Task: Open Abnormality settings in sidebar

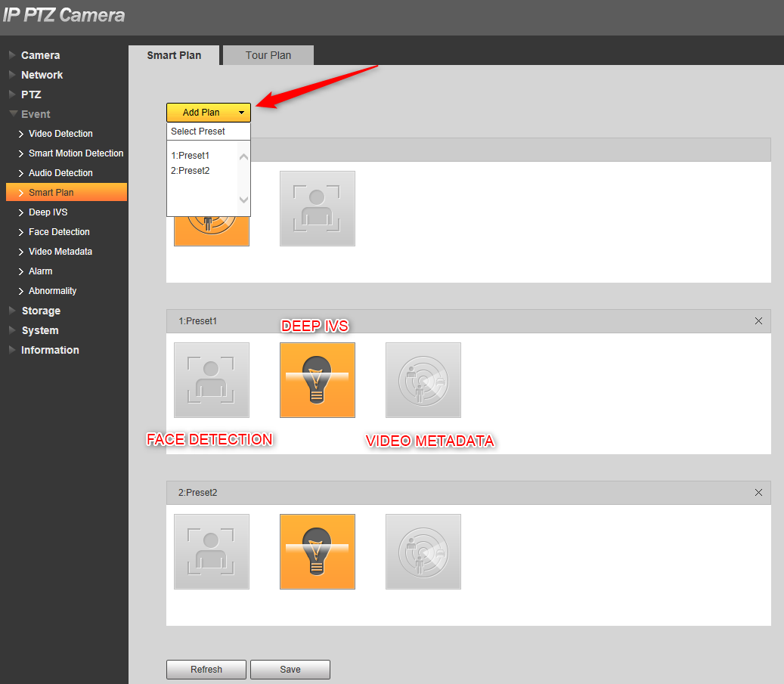Action: point(52,290)
